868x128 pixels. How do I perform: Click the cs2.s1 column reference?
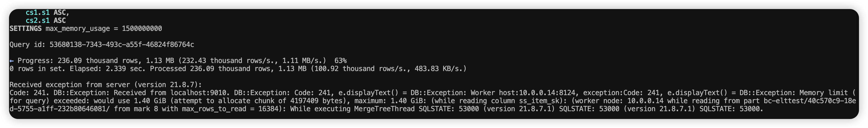[37, 21]
